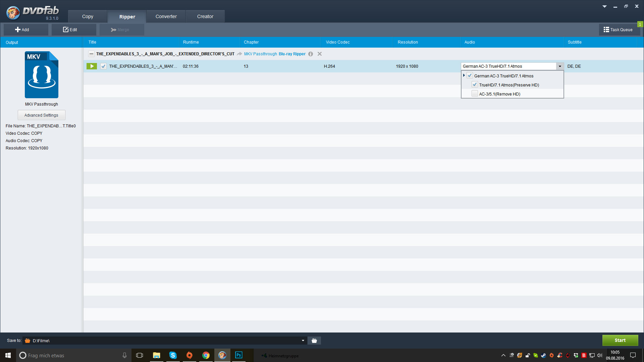The height and width of the screenshot is (362, 644).
Task: Check the AC-3/5.1(Remove HD) option
Action: (475, 94)
